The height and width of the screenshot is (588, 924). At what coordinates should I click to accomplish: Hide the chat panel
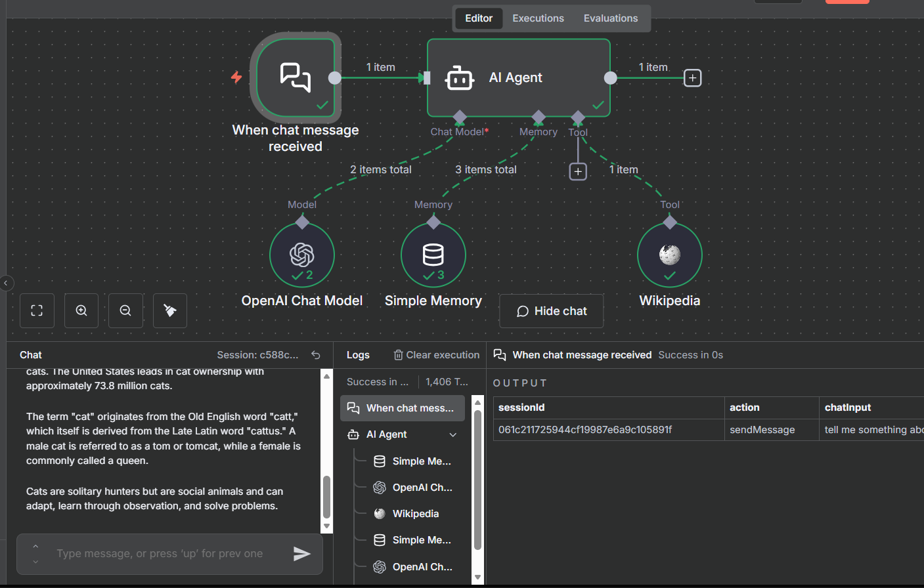pyautogui.click(x=551, y=310)
